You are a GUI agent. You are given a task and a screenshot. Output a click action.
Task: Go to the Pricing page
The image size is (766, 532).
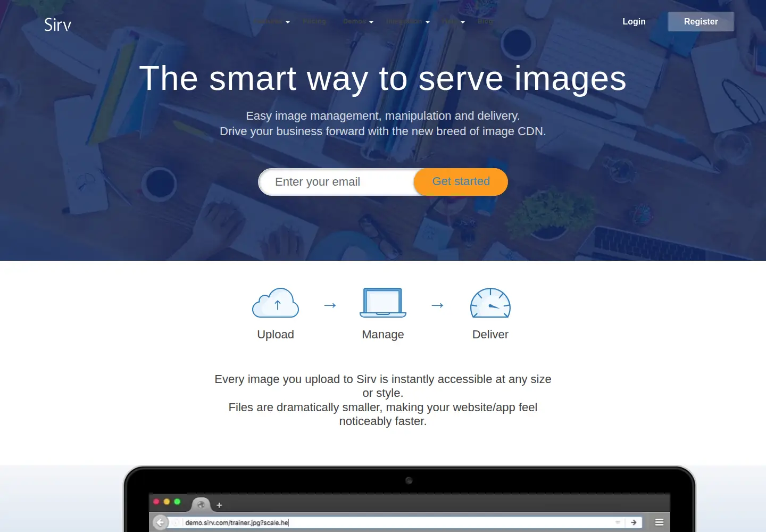tap(314, 21)
